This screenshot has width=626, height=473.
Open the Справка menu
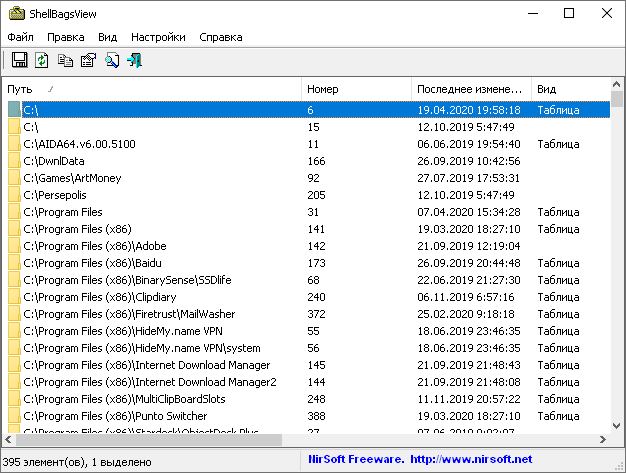[x=221, y=37]
